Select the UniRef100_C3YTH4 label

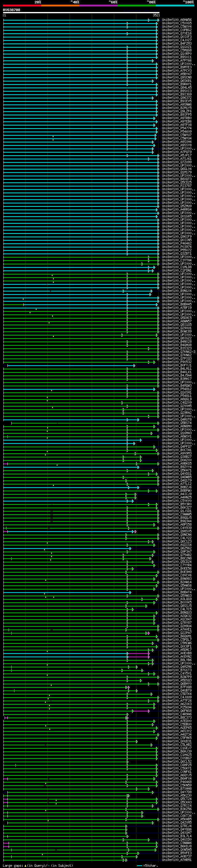pyautogui.click(x=177, y=260)
